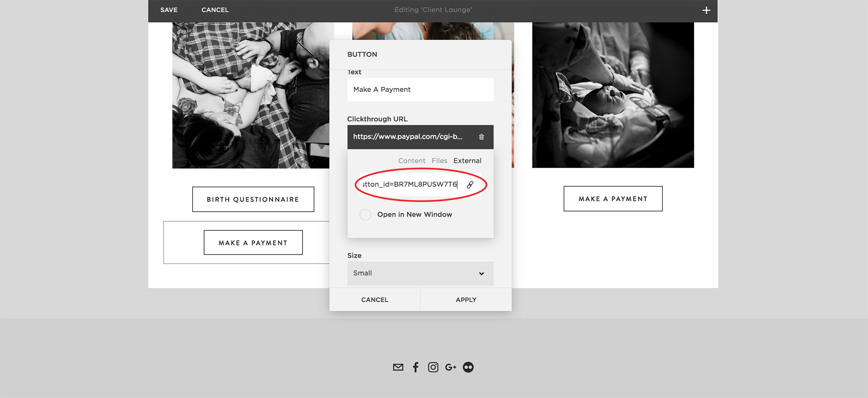This screenshot has height=398, width=868.
Task: Click the Make A Payment button under the right photo
Action: [x=613, y=199]
